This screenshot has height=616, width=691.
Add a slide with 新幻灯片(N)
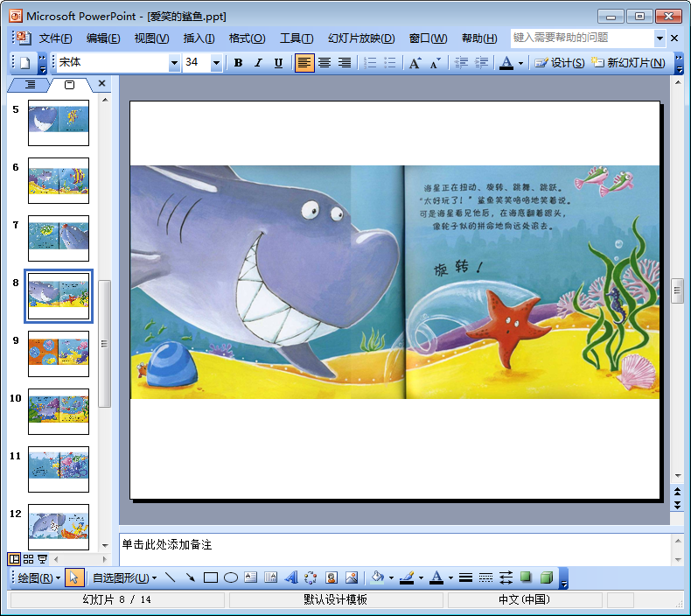[x=628, y=63]
